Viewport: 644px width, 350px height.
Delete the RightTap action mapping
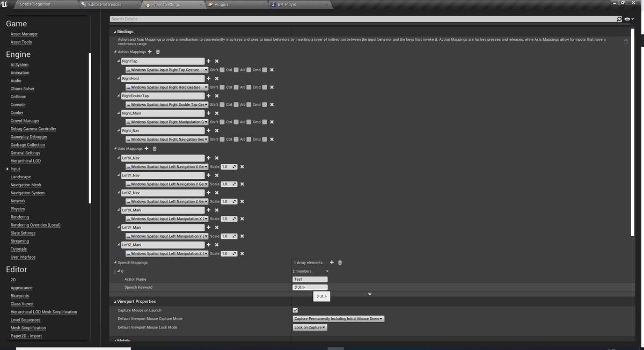(x=217, y=61)
